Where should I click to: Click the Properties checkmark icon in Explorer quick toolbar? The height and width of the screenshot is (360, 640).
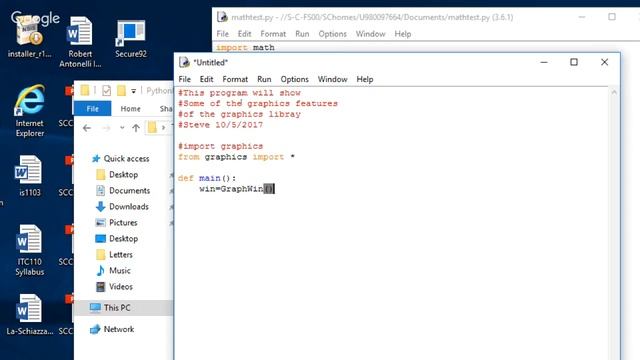click(107, 90)
